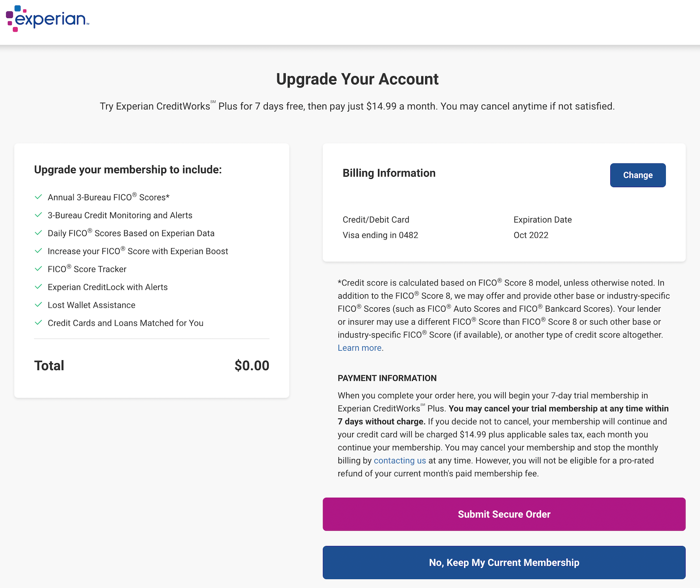Click Submit Secure Order
This screenshot has width=700, height=588.
(504, 514)
